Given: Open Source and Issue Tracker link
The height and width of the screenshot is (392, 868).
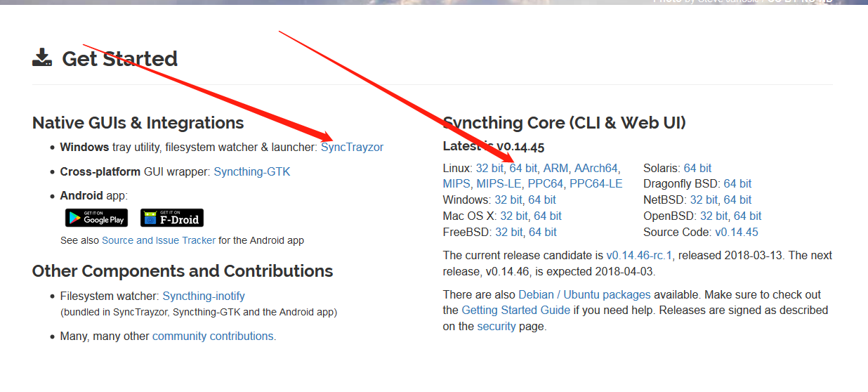Looking at the screenshot, I should pos(159,240).
